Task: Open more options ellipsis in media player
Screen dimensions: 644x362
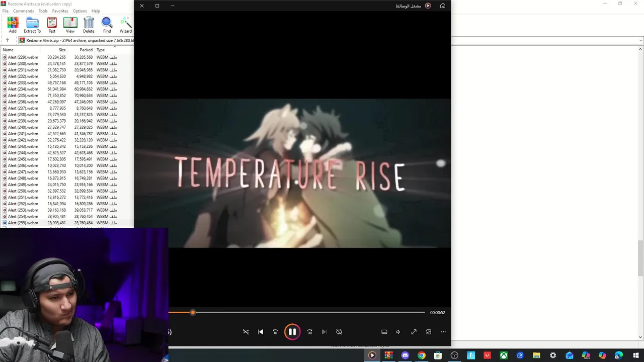Action: [x=443, y=332]
